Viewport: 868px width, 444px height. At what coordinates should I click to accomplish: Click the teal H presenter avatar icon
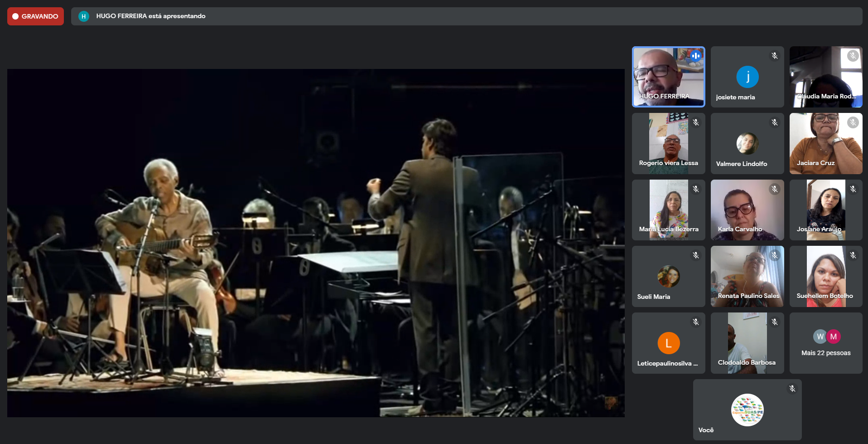83,16
